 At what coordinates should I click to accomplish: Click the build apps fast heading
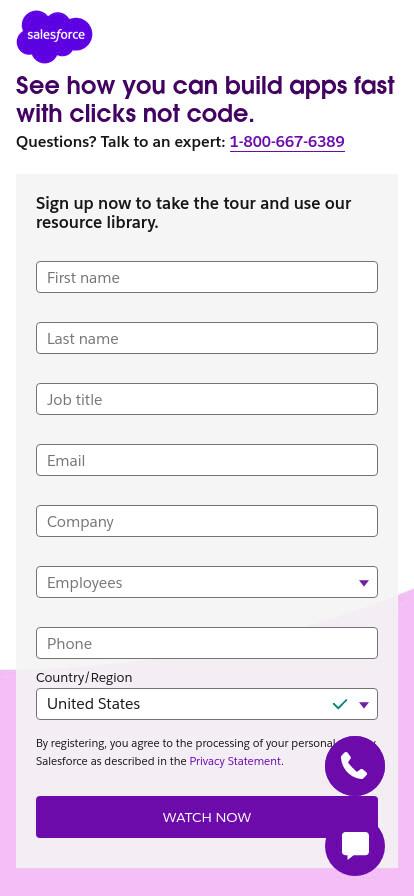point(205,99)
